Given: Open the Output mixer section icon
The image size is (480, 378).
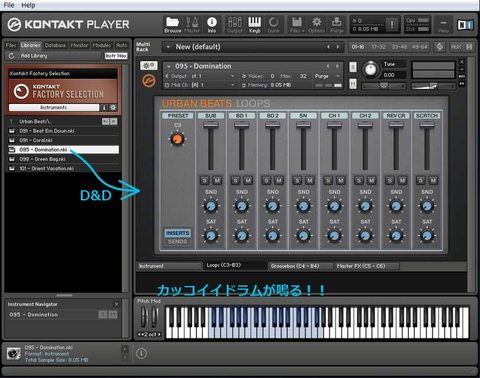Looking at the screenshot, I should (x=235, y=25).
